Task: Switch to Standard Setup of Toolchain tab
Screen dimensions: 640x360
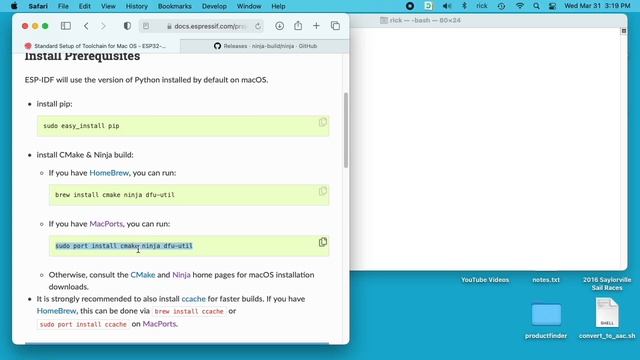Action: 96,46
